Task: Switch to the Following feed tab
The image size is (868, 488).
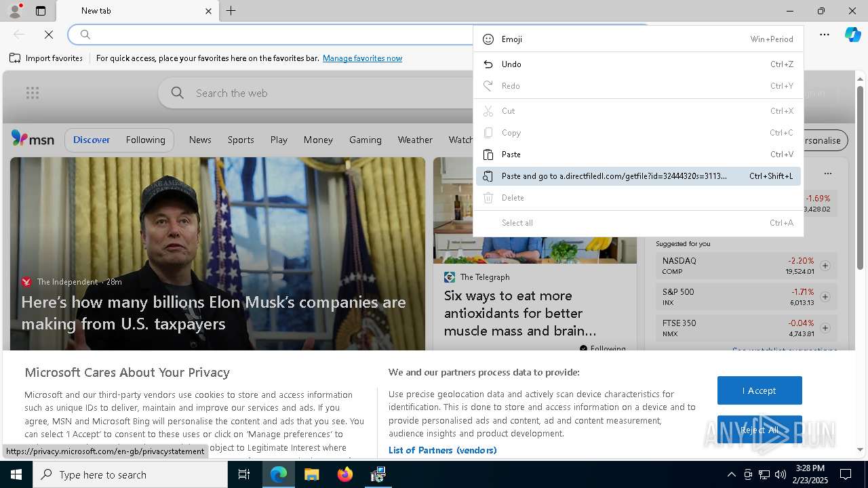Action: [145, 140]
